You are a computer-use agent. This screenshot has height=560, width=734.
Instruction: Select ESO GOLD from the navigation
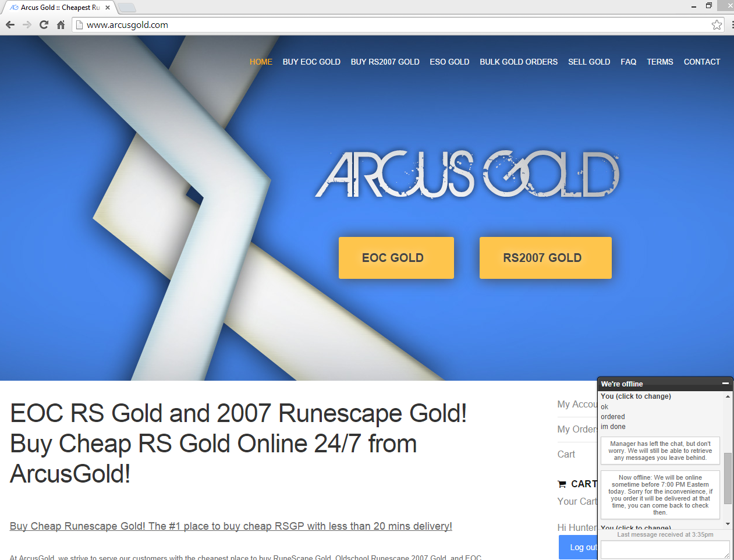tap(449, 62)
